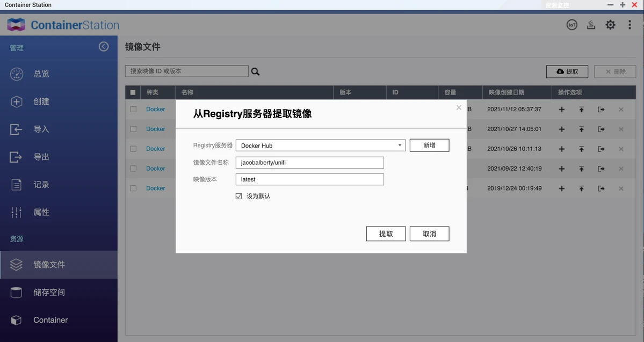Check the third Docker row checkbox
This screenshot has width=644, height=342.
(x=133, y=149)
